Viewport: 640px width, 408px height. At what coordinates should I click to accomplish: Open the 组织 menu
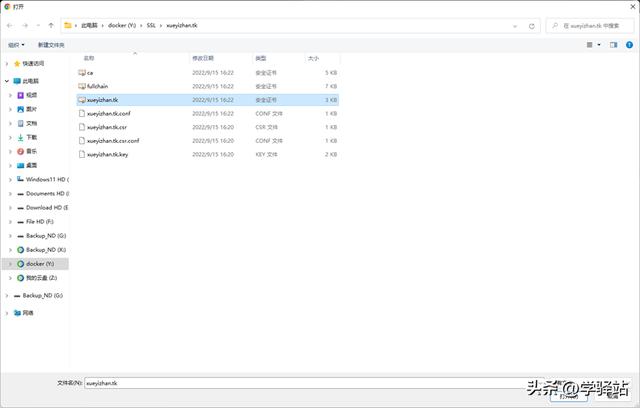(x=16, y=45)
